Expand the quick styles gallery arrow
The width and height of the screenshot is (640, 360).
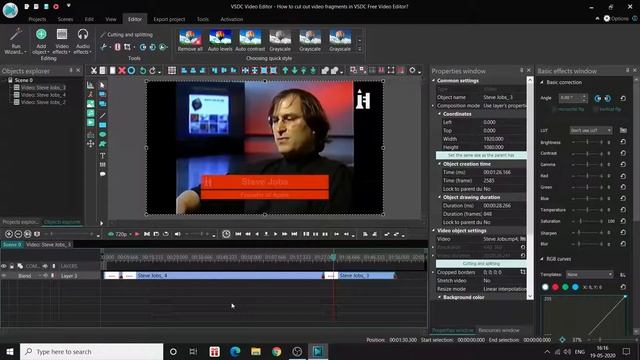click(360, 49)
